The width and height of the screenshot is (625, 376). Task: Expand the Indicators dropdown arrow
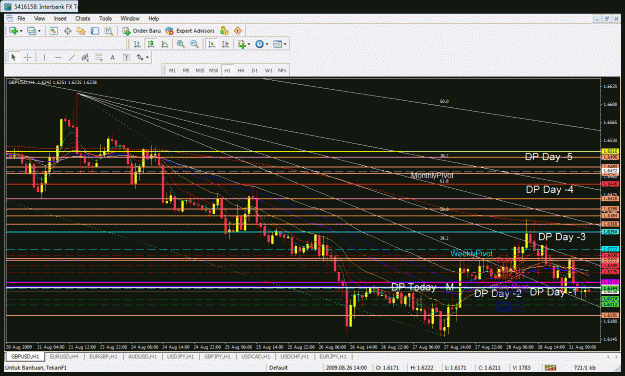pos(249,44)
